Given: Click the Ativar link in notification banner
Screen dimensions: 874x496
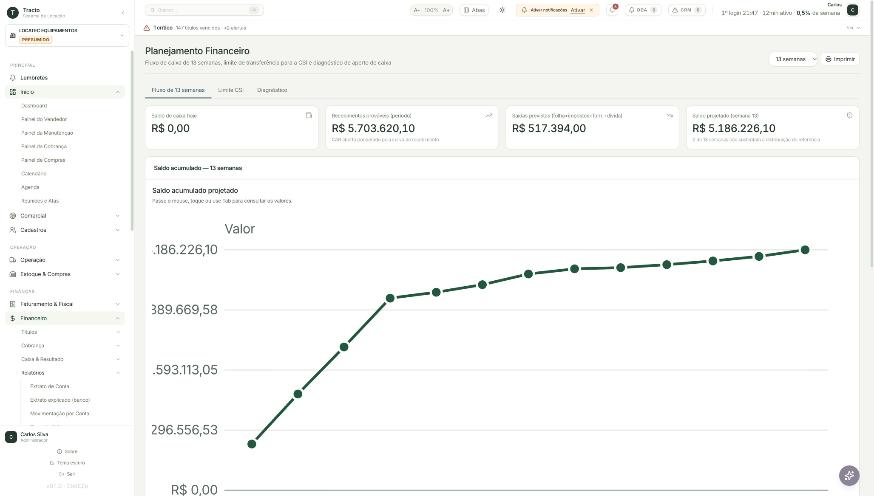Looking at the screenshot, I should (x=577, y=10).
